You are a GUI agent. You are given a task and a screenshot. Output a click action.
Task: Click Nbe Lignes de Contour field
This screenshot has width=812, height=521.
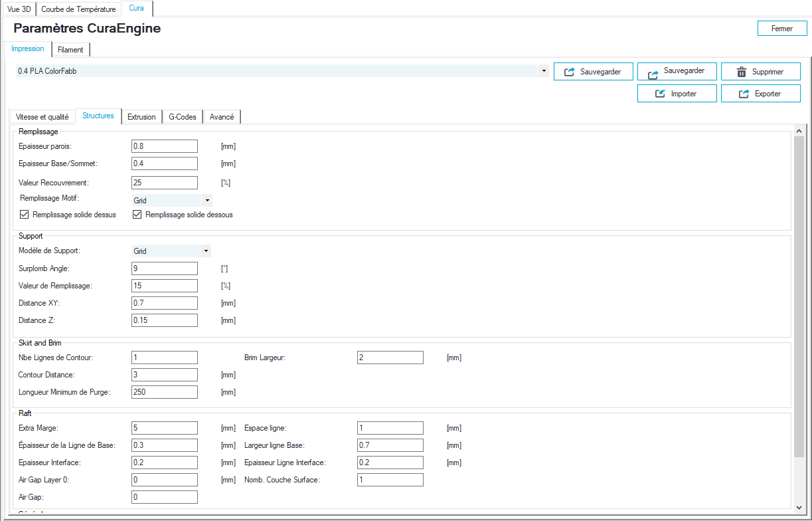tap(165, 358)
